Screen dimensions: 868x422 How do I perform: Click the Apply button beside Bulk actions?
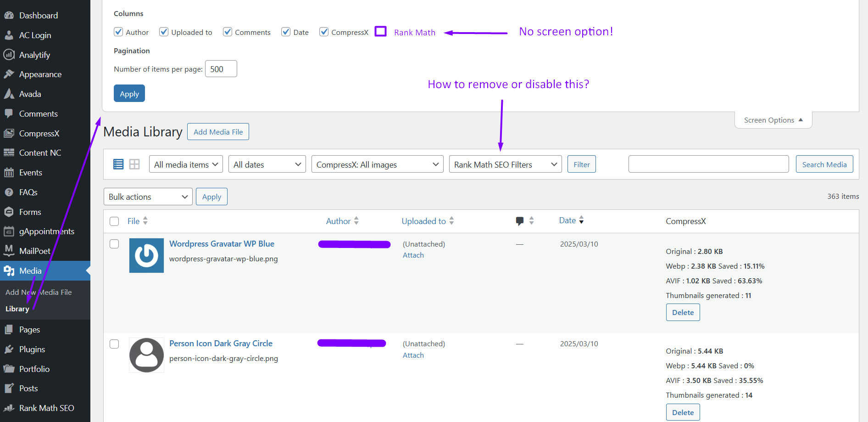pos(211,197)
